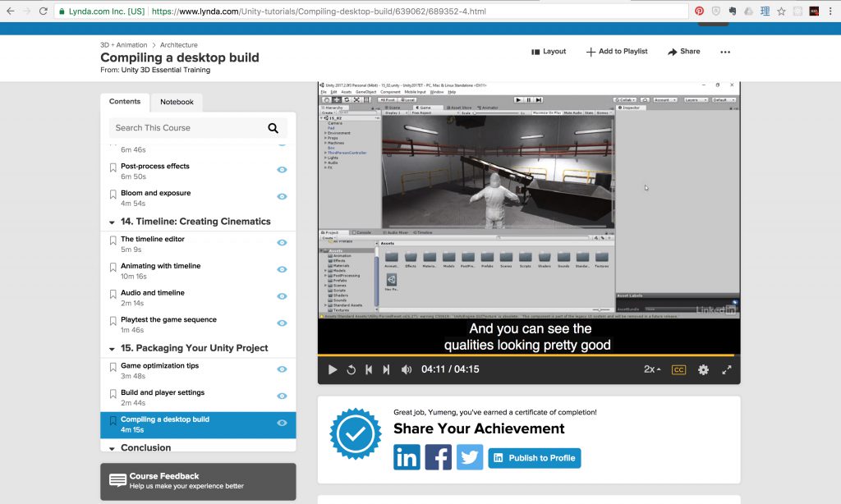Share achievement on Twitter
The image size is (841, 504).
pos(470,457)
